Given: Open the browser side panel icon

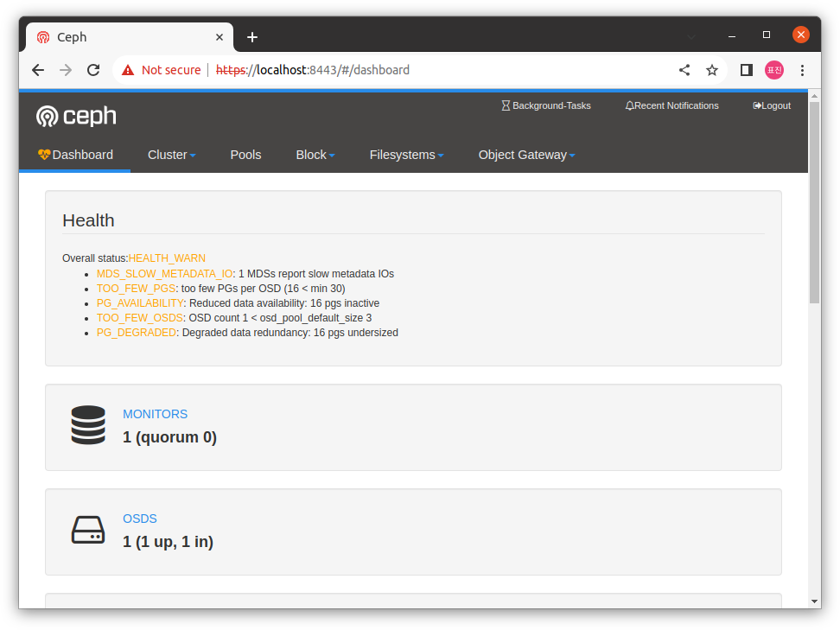Looking at the screenshot, I should click(747, 70).
